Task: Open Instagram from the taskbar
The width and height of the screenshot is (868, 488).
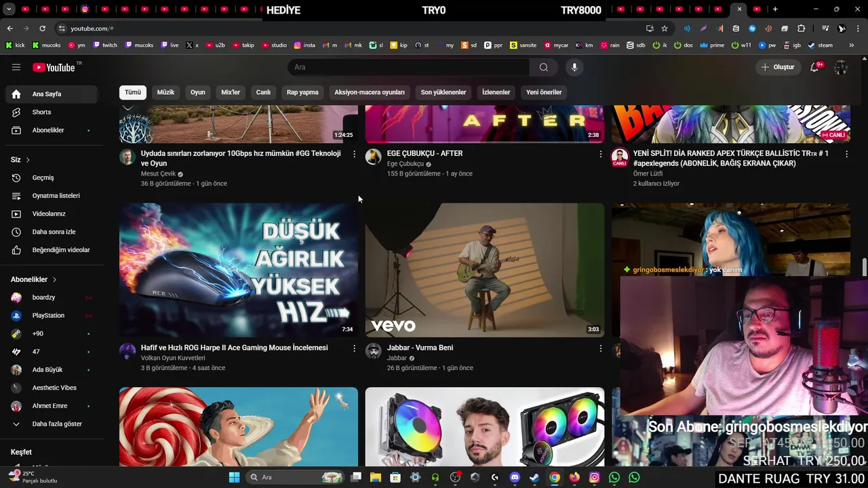Action: 595,477
